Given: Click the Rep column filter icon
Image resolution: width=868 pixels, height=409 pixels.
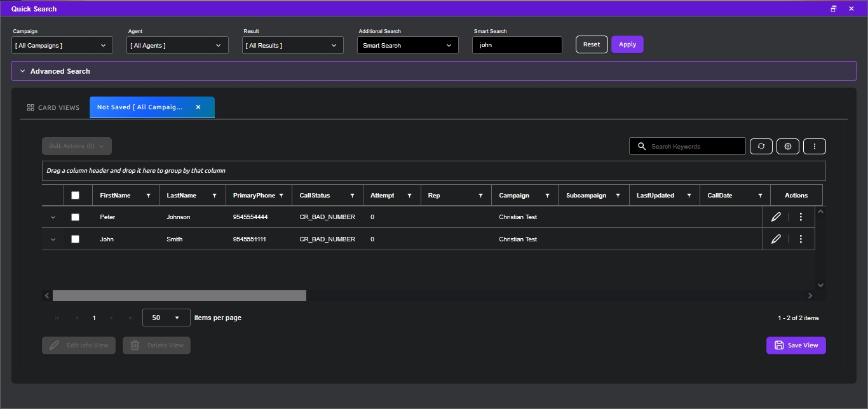Looking at the screenshot, I should (481, 196).
